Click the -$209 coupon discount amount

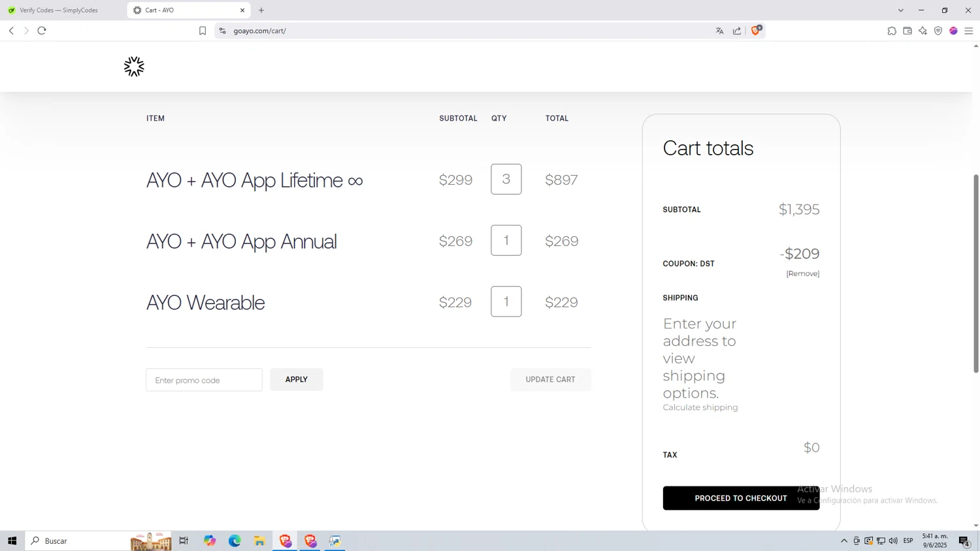tap(800, 253)
